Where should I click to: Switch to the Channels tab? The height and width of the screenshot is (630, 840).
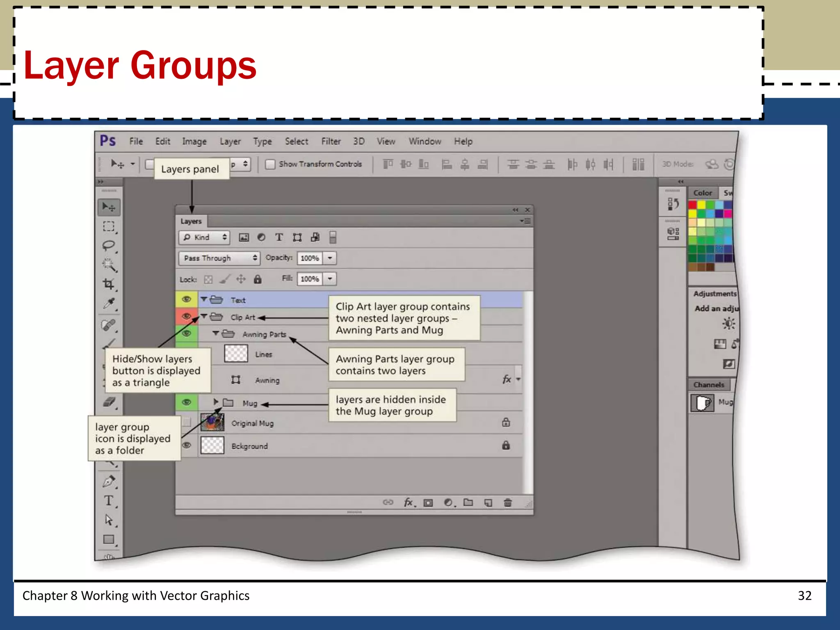[x=709, y=385]
